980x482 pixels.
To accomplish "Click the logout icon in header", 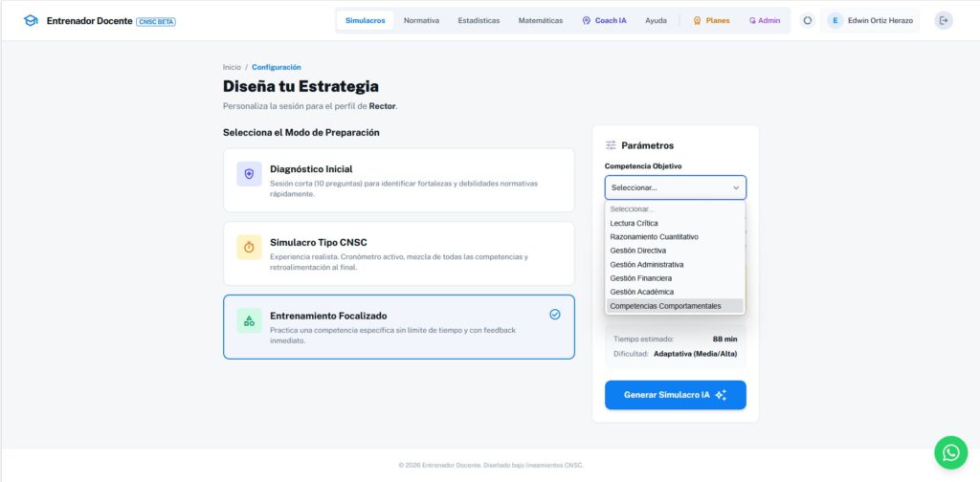I will 944,20.
